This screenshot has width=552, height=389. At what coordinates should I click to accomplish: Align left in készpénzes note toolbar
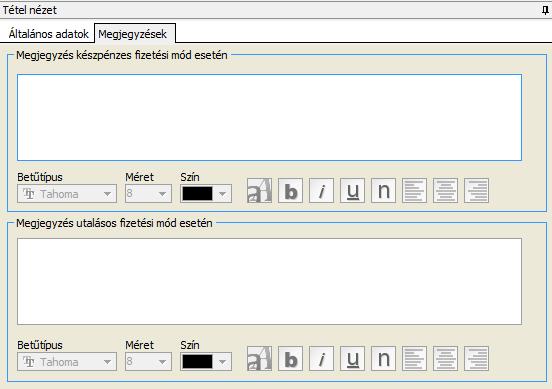(414, 190)
